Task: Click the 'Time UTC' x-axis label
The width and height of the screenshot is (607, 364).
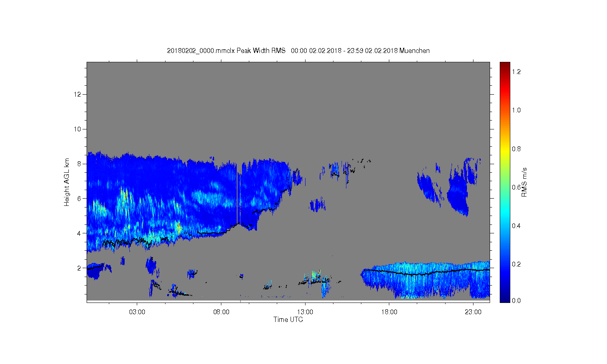Action: 288,320
